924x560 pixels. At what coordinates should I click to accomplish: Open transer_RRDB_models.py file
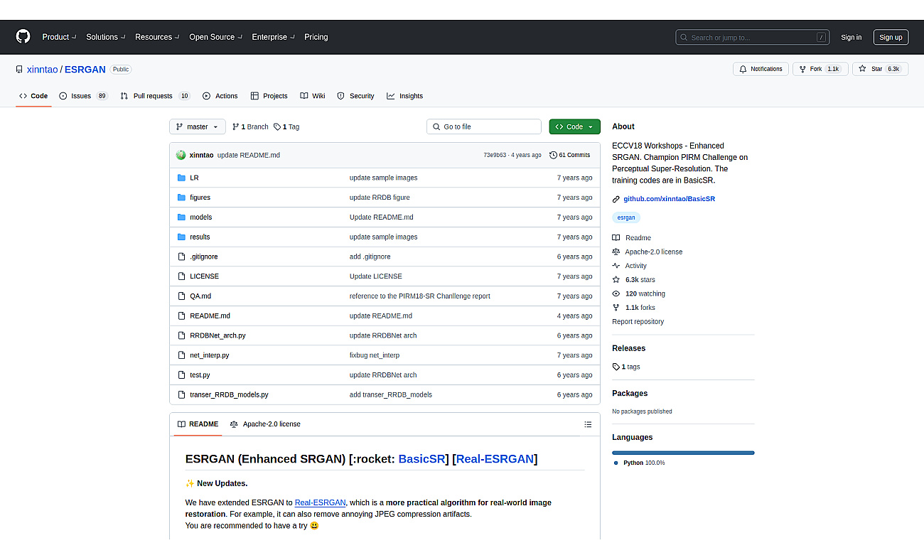pyautogui.click(x=229, y=394)
